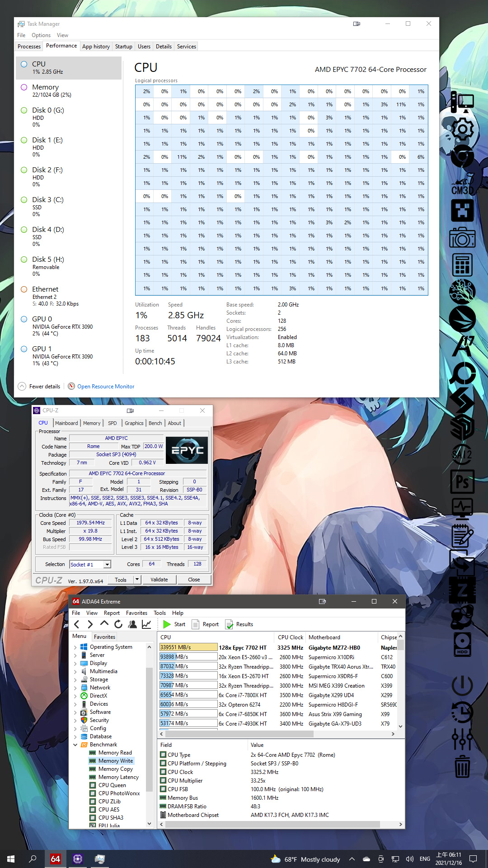Toggle the CPU Clock field checkbox in AIDA64
Screen dimensions: 488x868
tap(163, 772)
